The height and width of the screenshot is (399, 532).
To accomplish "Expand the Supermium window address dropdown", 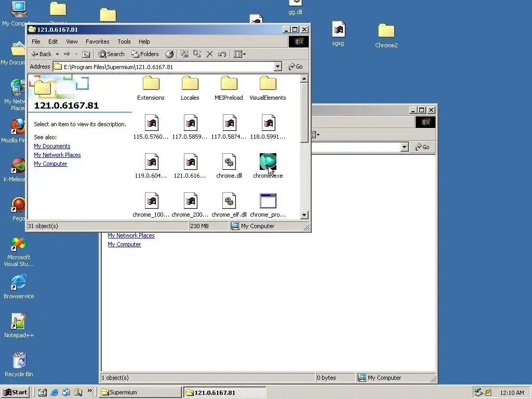I will 404,147.
